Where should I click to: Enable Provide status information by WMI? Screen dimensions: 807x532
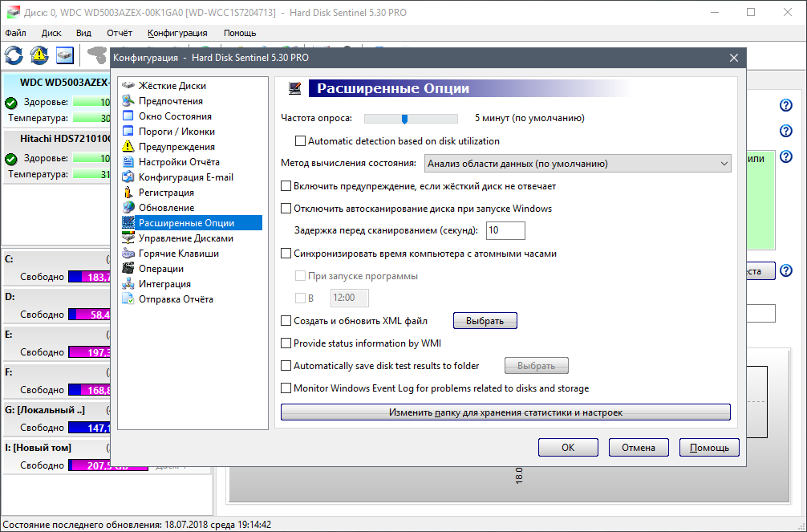[x=286, y=343]
